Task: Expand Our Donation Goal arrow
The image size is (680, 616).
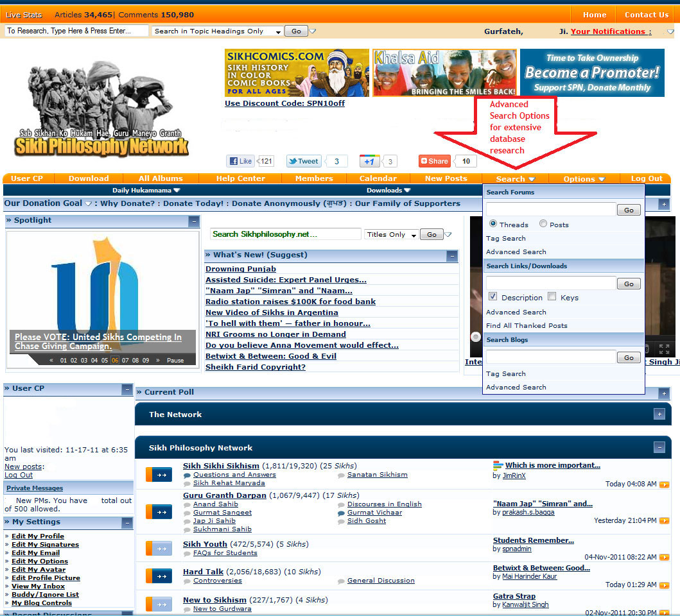Action: point(89,204)
